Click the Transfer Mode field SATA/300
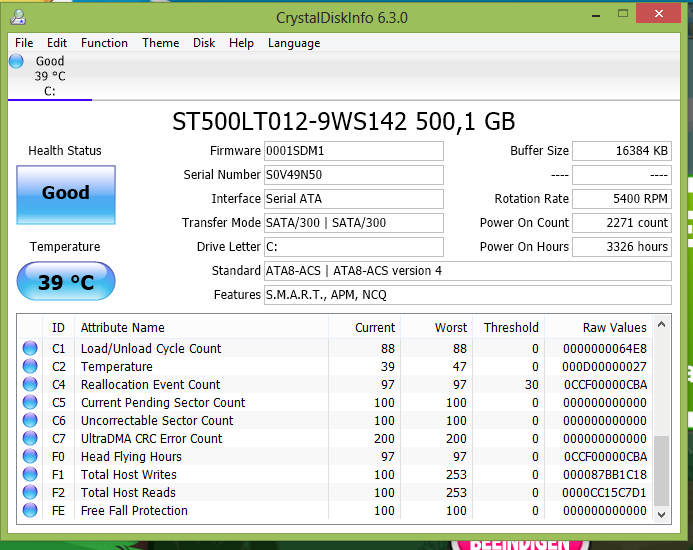This screenshot has height=550, width=693. coord(354,222)
